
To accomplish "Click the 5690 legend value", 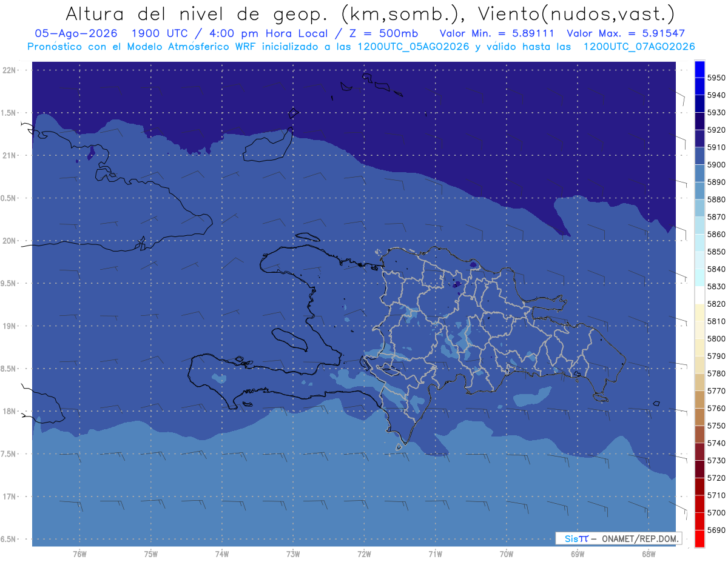I will 716,530.
